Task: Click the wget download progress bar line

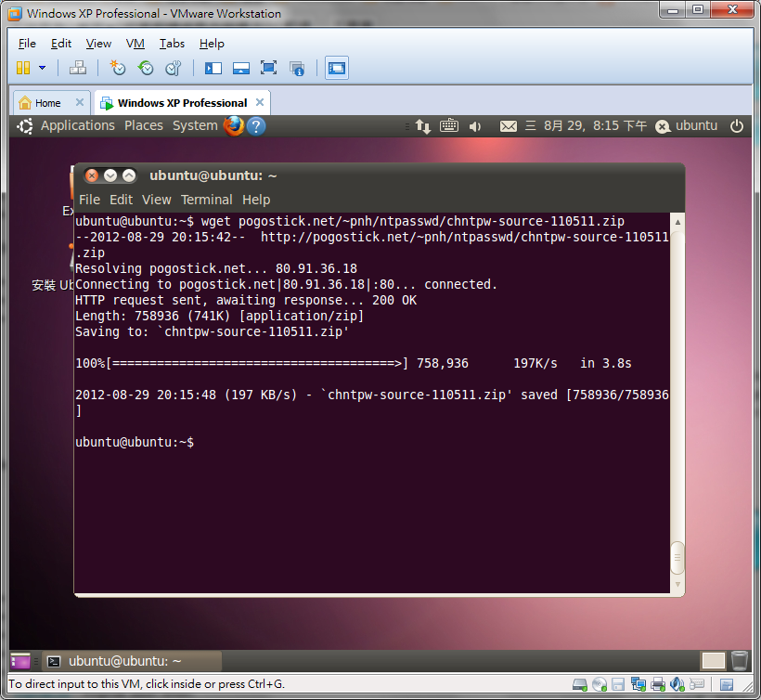Action: point(353,363)
